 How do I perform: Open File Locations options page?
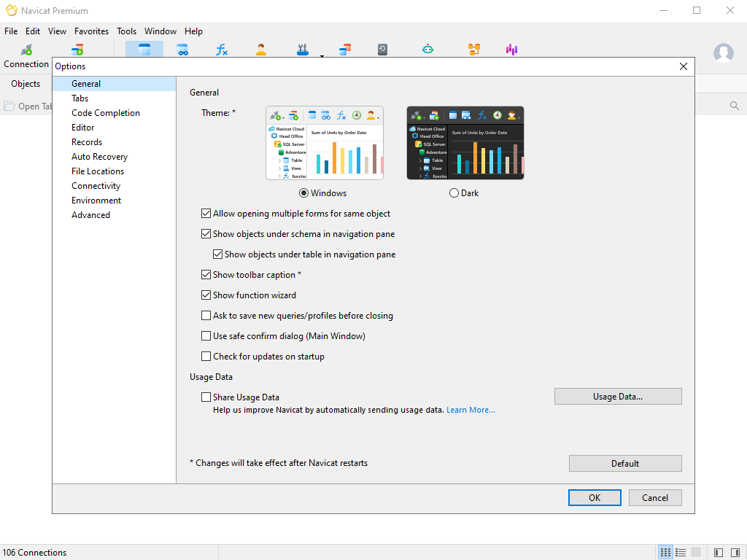point(115,171)
